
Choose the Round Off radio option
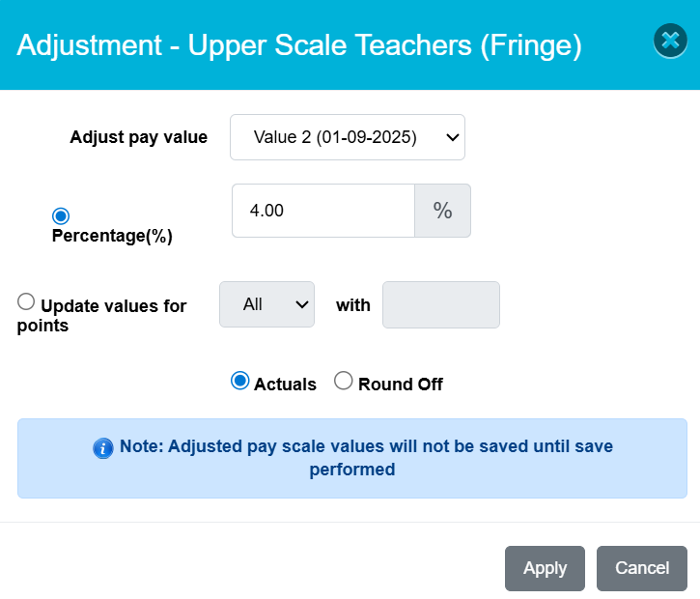click(x=344, y=381)
